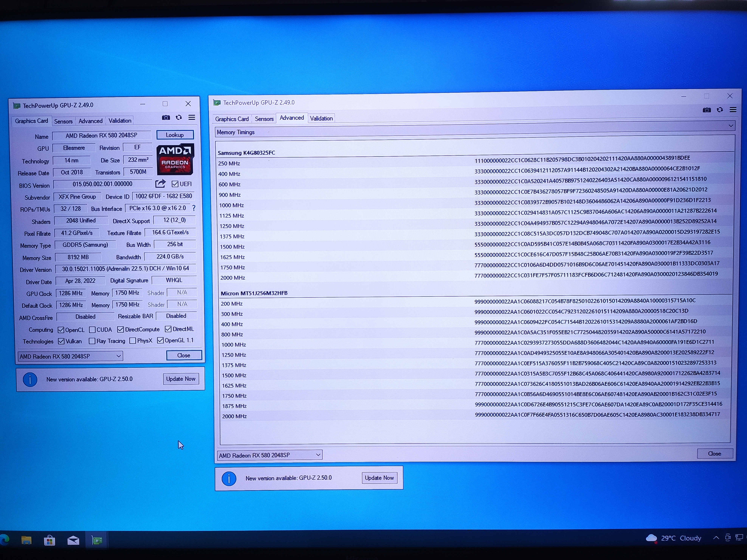
Task: Click the BIOS Version field value
Action: click(103, 184)
